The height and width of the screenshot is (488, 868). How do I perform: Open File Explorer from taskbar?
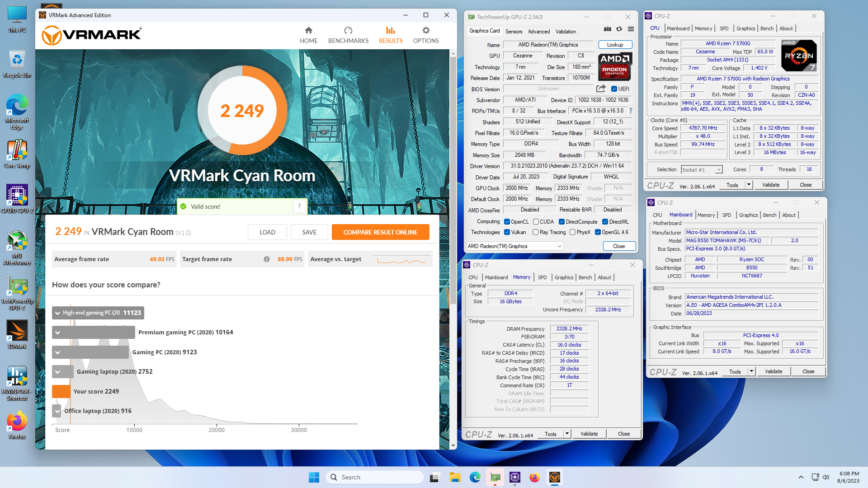point(455,477)
